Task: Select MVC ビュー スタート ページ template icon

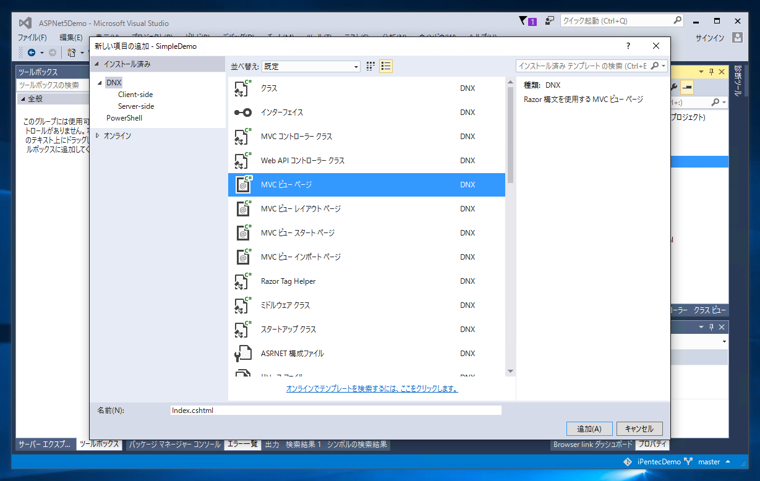Action: click(x=243, y=233)
